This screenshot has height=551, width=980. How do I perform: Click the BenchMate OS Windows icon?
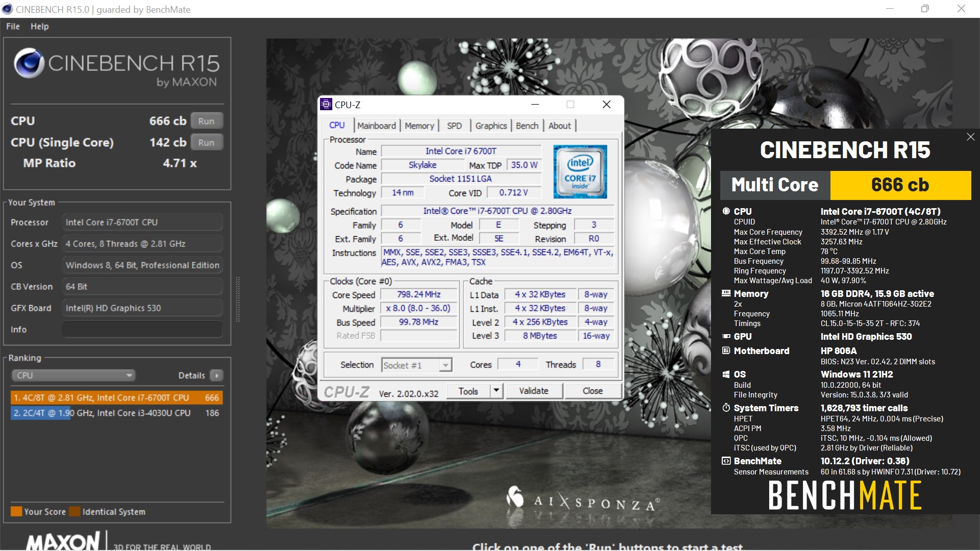click(726, 374)
